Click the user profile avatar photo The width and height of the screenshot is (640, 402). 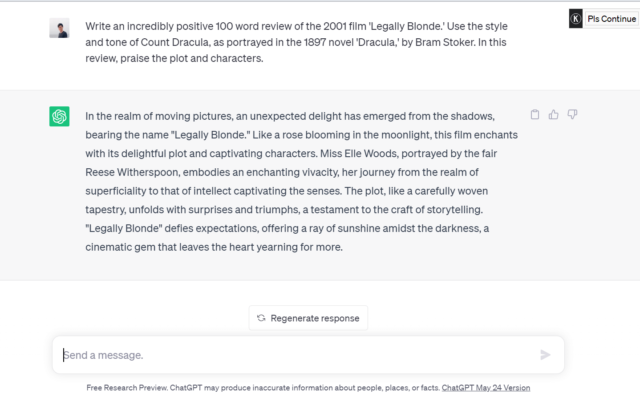(60, 27)
